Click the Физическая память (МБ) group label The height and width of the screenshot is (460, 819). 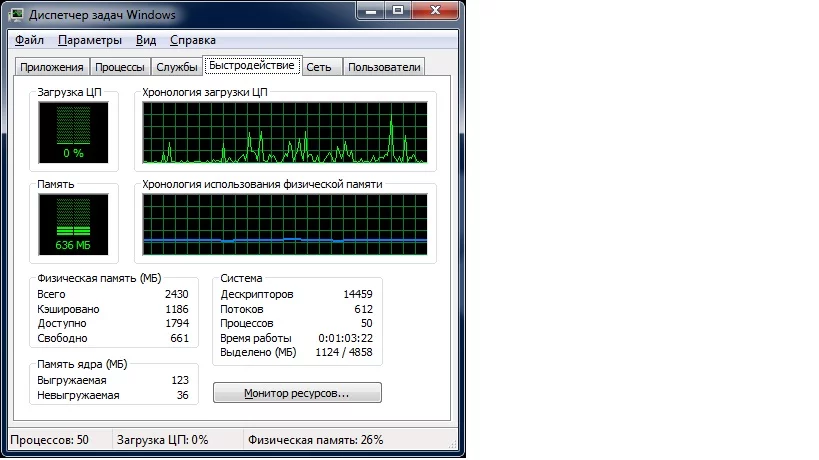tap(99, 278)
